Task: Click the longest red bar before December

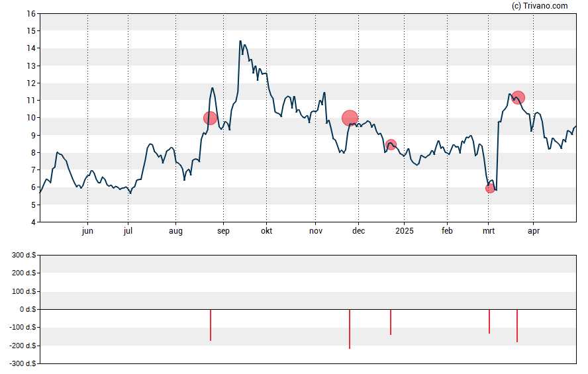Action: tap(350, 329)
